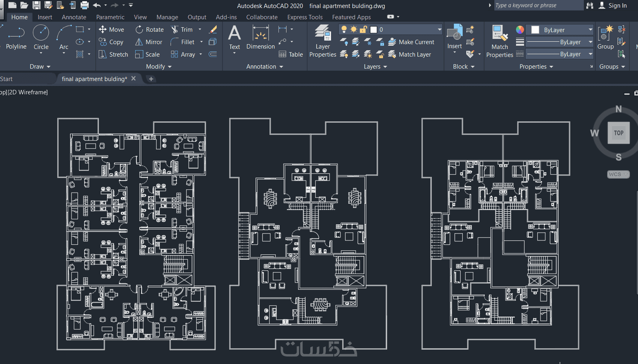Viewport: 638px width, 364px height.
Task: Click the Ungroup icon in the Groups panel
Action: 622,30
